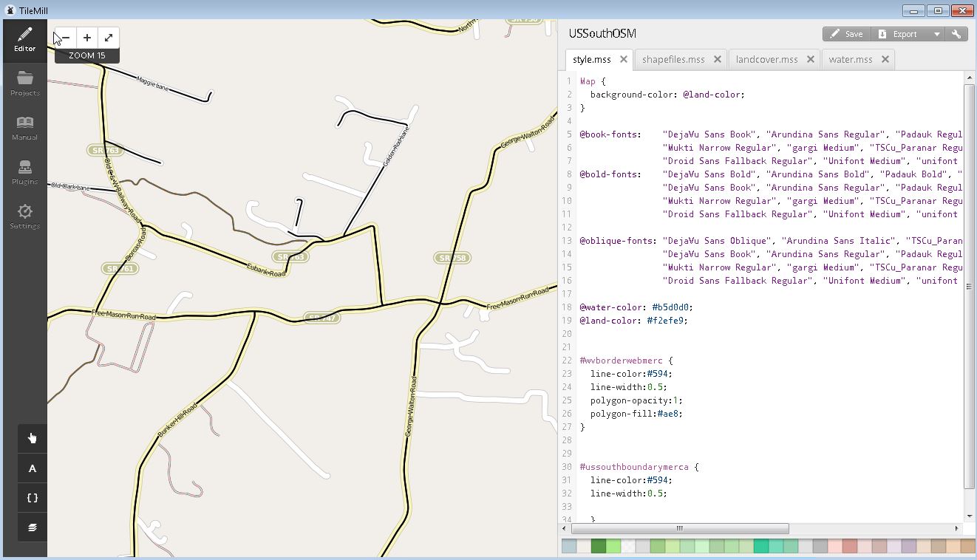Click 'background-color: @land-color;' line
The height and width of the screenshot is (560, 977).
tap(667, 95)
